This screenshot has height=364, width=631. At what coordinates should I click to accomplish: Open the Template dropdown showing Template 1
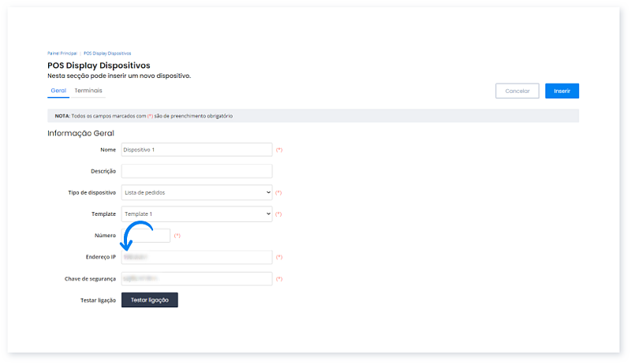(196, 214)
